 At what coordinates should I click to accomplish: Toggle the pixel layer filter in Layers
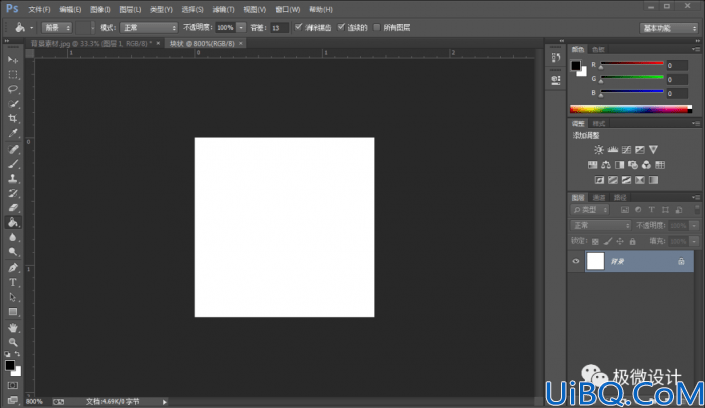(x=625, y=210)
